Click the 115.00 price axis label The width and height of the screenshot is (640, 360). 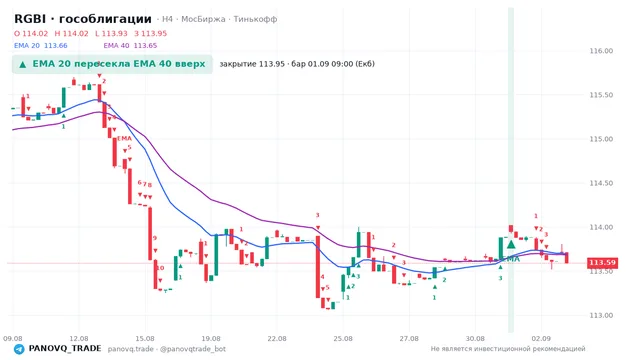(601, 139)
